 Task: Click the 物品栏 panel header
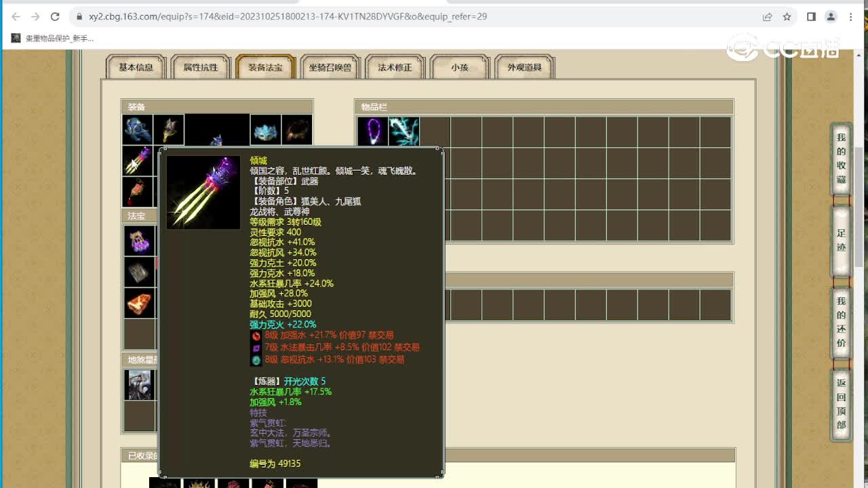point(544,106)
